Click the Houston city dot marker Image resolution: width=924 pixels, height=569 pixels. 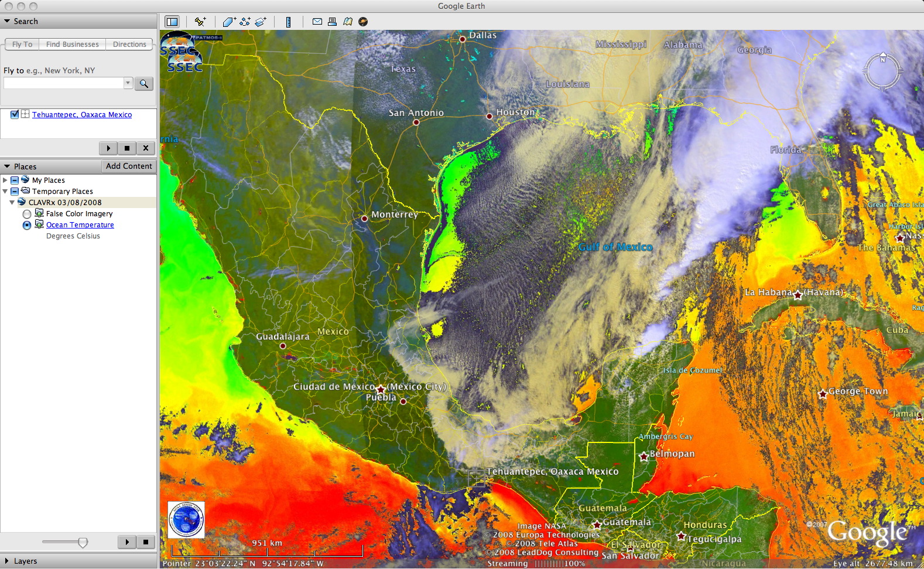click(x=490, y=116)
